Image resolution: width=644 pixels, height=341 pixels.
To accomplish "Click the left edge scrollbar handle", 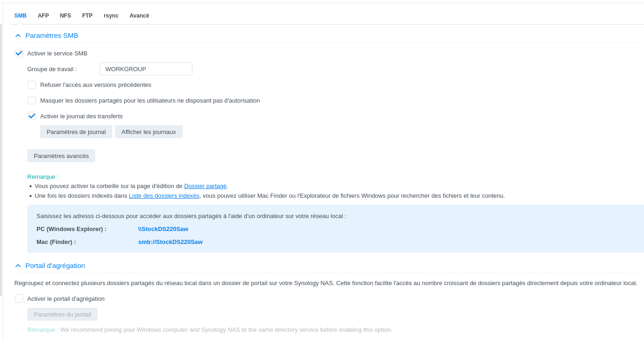I will [x=1, y=160].
